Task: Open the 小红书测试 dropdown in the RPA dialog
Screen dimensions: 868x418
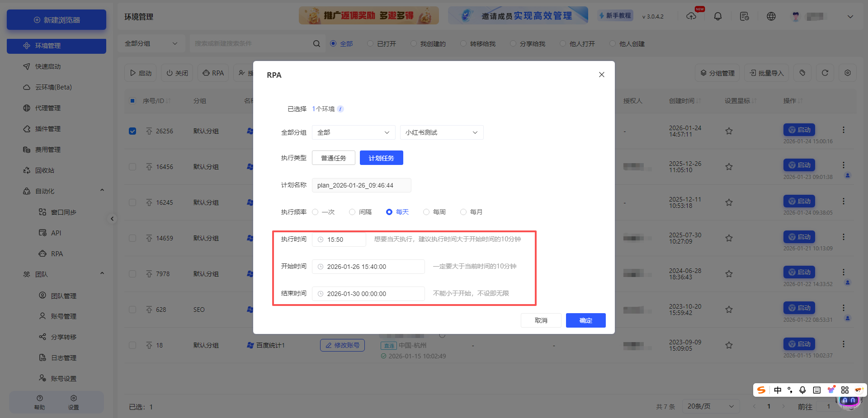Action: point(441,132)
